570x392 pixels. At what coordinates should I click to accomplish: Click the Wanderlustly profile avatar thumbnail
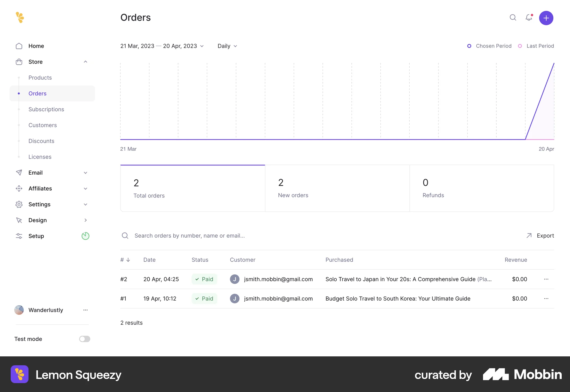[18, 310]
